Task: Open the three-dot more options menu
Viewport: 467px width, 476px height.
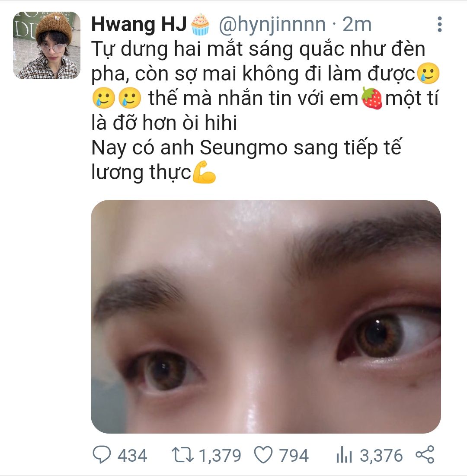Action: click(x=439, y=24)
